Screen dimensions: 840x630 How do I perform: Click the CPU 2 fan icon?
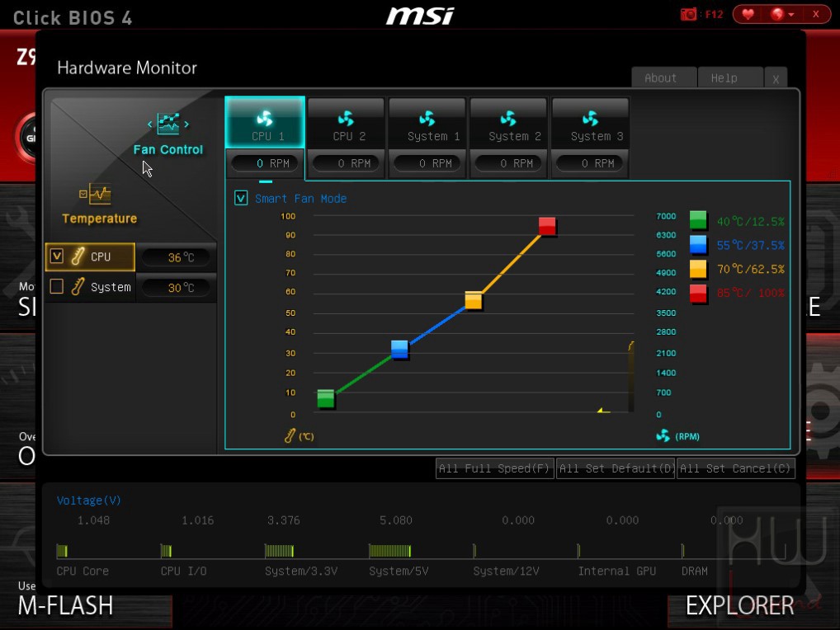346,118
